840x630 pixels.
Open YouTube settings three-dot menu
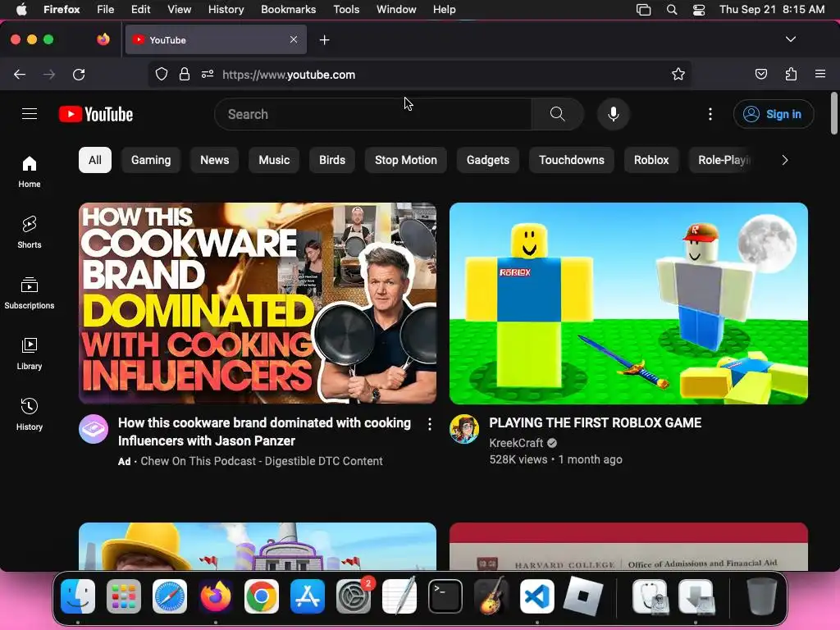710,114
